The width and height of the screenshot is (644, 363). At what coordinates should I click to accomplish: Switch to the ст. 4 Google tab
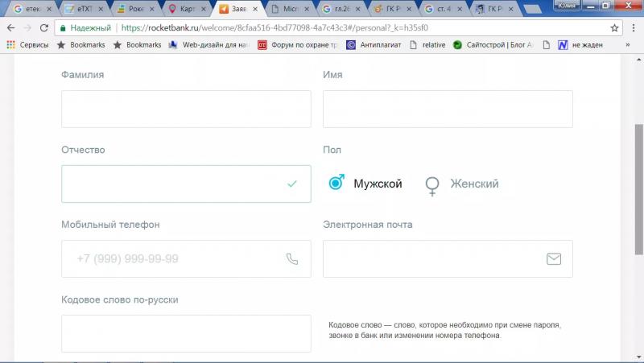(444, 9)
